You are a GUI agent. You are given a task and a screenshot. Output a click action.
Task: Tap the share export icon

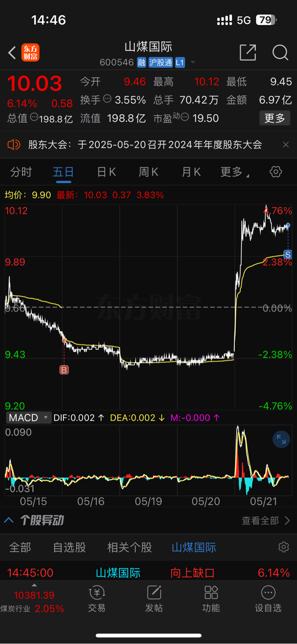[248, 52]
